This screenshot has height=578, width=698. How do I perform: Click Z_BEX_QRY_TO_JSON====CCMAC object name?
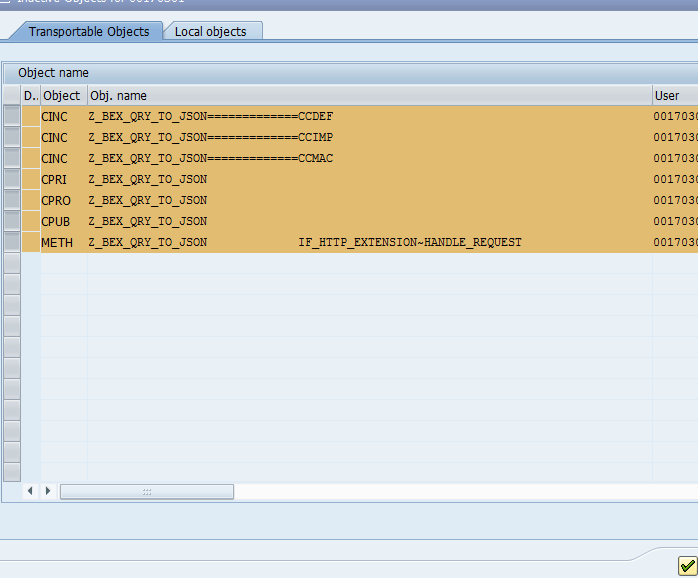click(211, 158)
